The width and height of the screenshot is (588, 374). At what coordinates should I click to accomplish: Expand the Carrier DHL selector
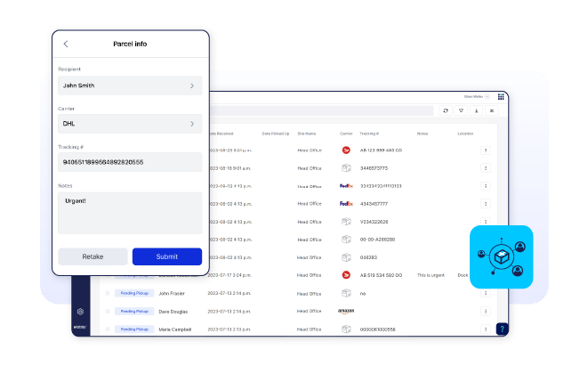point(131,124)
